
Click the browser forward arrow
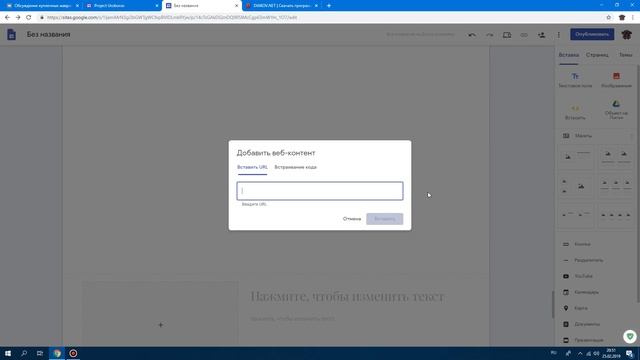click(18, 18)
